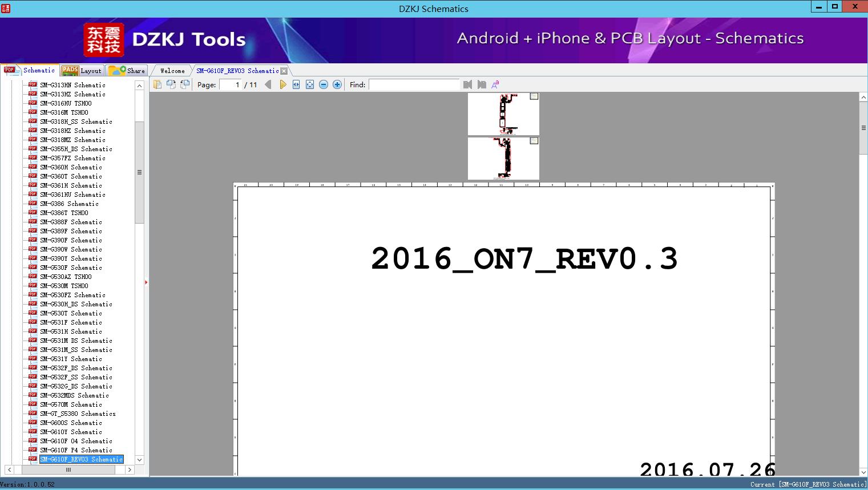Minimize the DZKJ Schematics window
868x490 pixels.
(819, 6)
